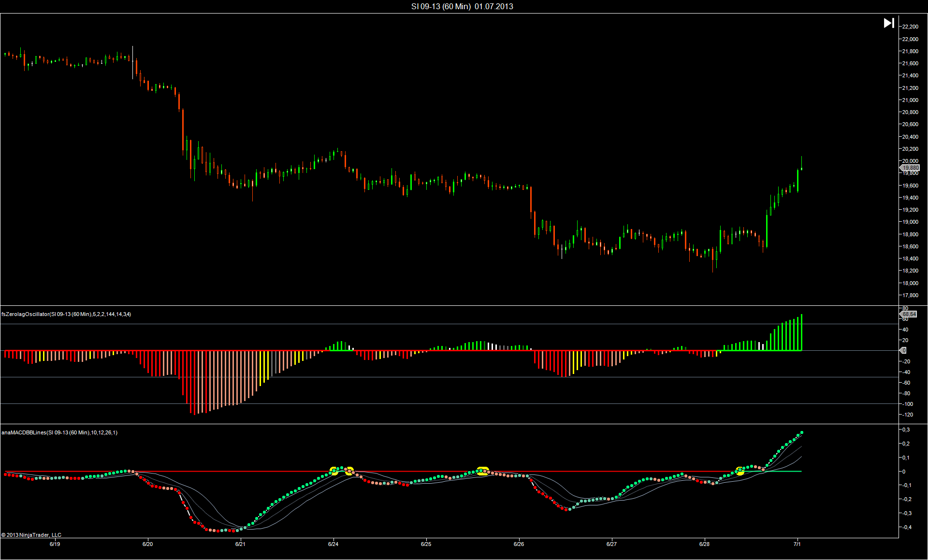Click the -120 label on the oscillator axis
Image resolution: width=928 pixels, height=560 pixels.
(908, 415)
